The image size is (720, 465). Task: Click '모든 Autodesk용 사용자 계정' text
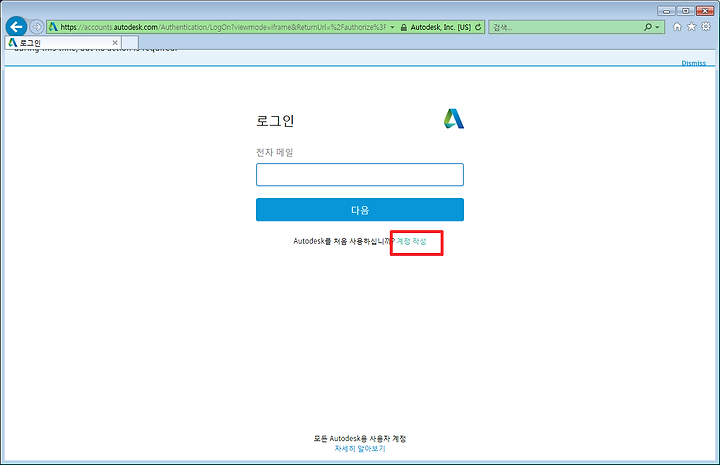pos(360,438)
